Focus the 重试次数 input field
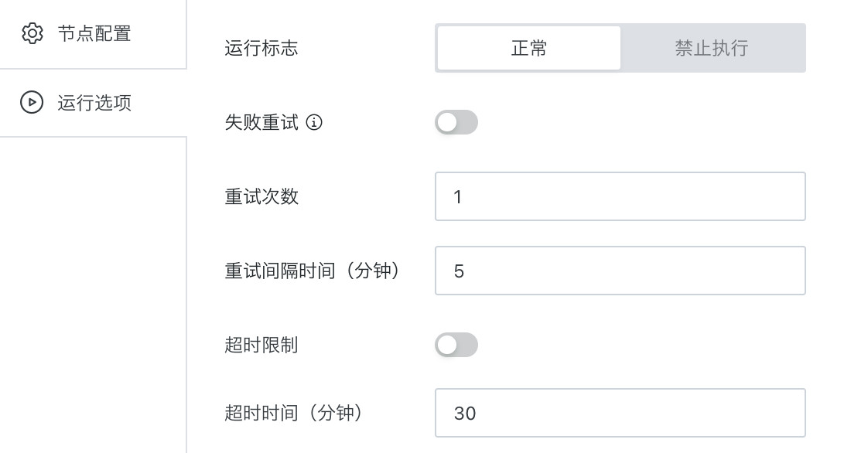The width and height of the screenshot is (868, 453). tap(620, 196)
